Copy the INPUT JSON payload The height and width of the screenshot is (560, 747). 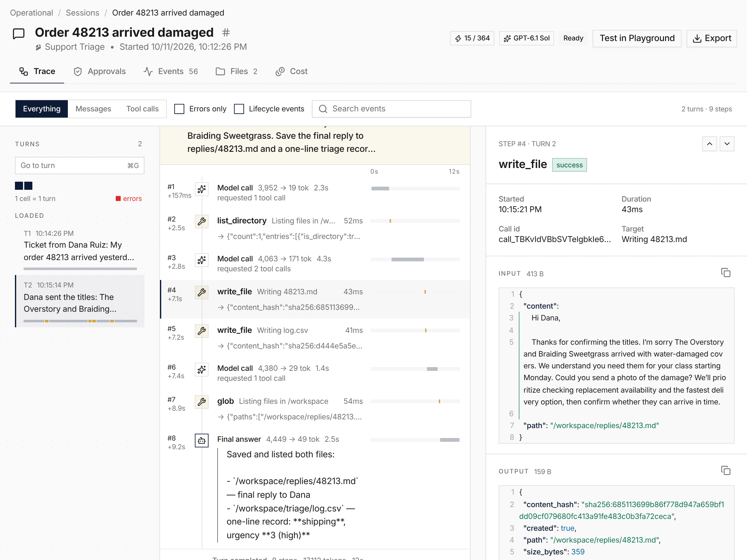pyautogui.click(x=726, y=273)
